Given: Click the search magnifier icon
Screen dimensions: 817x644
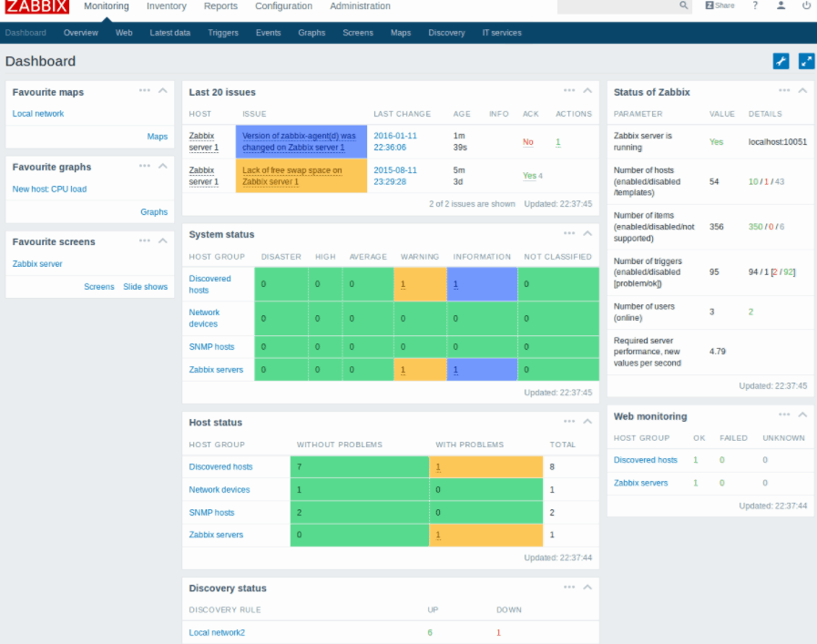Looking at the screenshot, I should (x=683, y=5).
